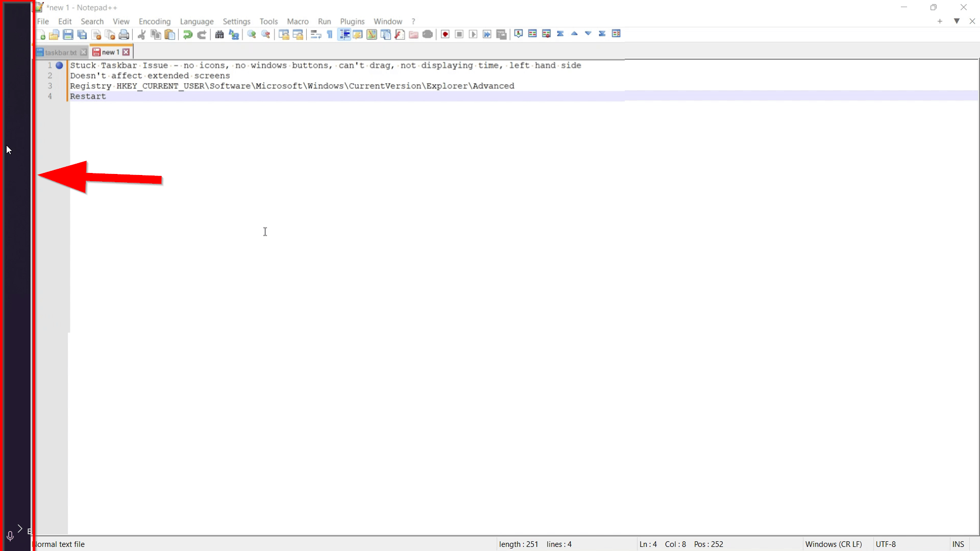980x551 pixels.
Task: Click the bookmark marker on line 1
Action: 59,65
